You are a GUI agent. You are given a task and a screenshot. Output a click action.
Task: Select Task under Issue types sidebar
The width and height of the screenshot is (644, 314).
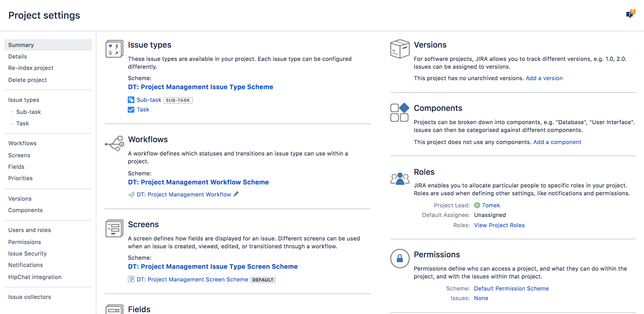[x=23, y=123]
